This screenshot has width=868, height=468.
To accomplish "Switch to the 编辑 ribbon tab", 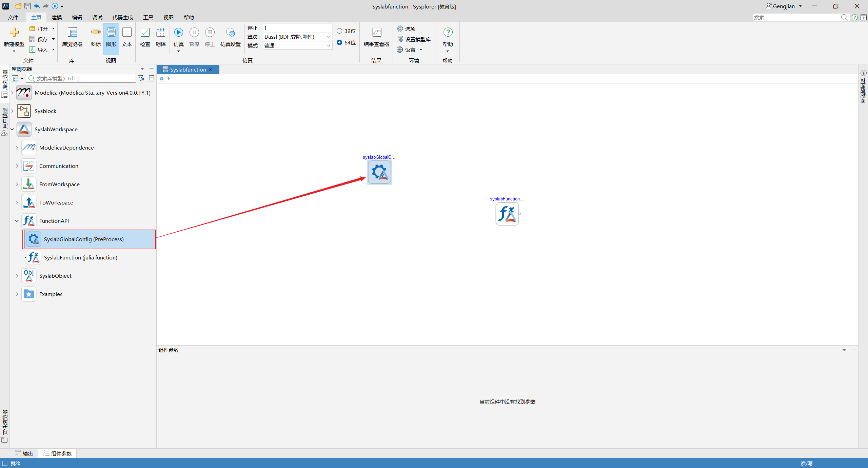I will (x=77, y=17).
